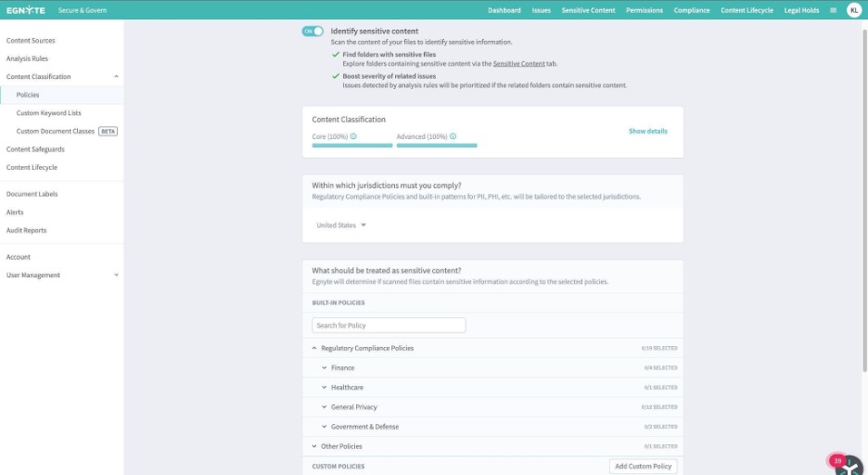Click the info icon beside Core (100%)
This screenshot has width=868, height=475.
pos(353,136)
